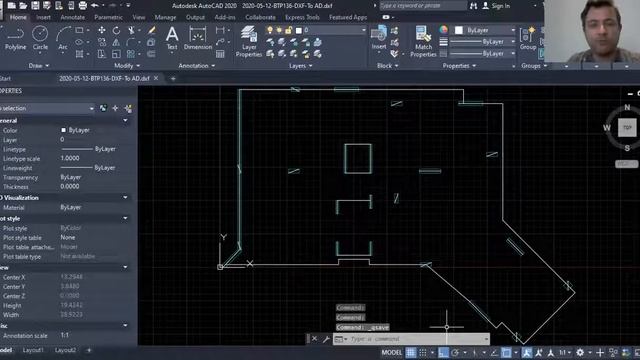Click the Workspace Switching gear icon
The height and width of the screenshot is (360, 640).
(x=580, y=352)
